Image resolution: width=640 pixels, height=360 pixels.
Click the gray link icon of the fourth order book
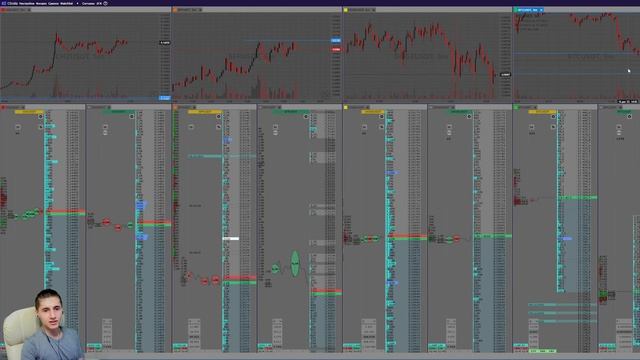pos(260,107)
